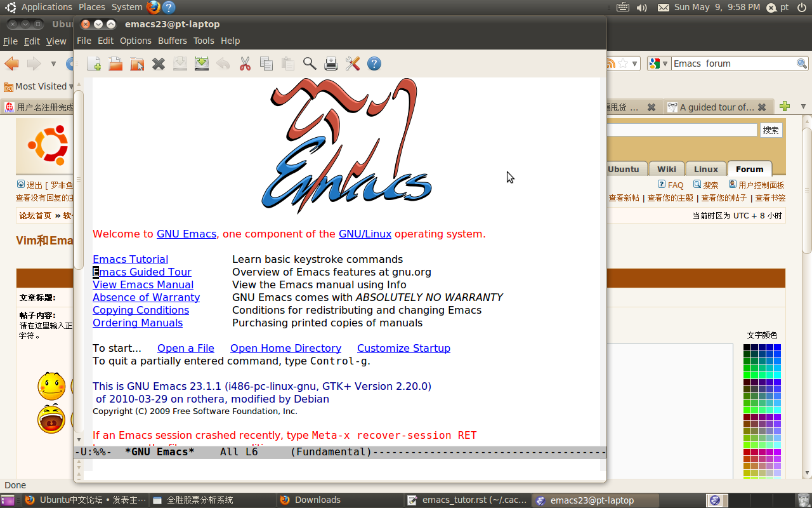
Task: Open the volume control in the system tray
Action: 641,8
